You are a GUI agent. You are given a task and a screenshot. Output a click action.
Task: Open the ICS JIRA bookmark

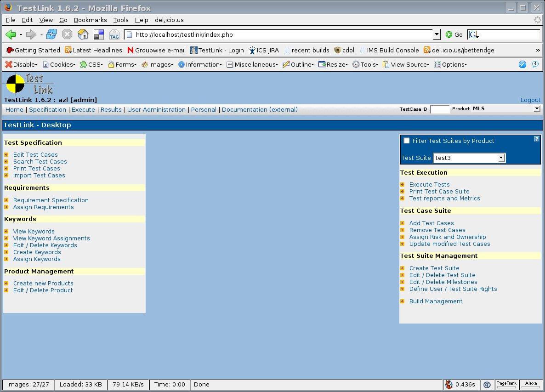264,50
